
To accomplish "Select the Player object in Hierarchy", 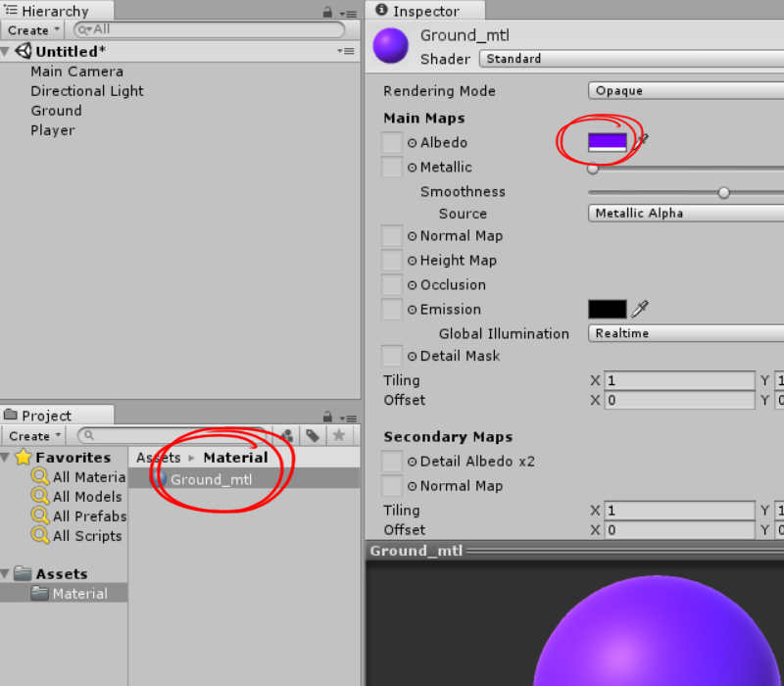I will [53, 130].
